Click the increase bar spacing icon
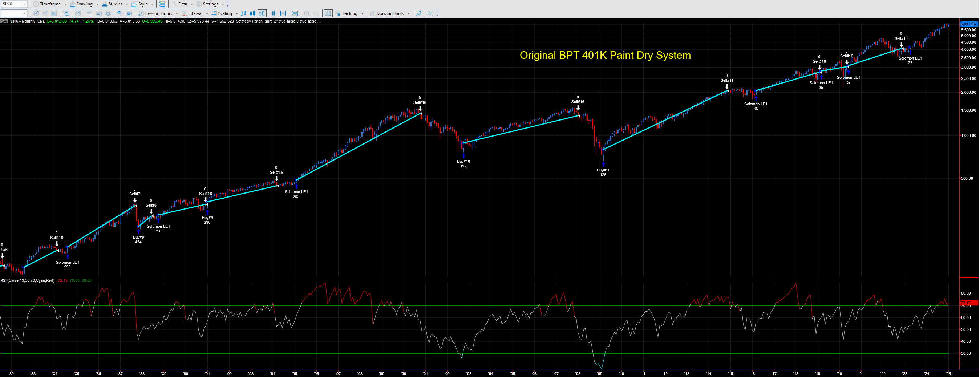Viewport: 980px width, 377px height. pyautogui.click(x=283, y=13)
